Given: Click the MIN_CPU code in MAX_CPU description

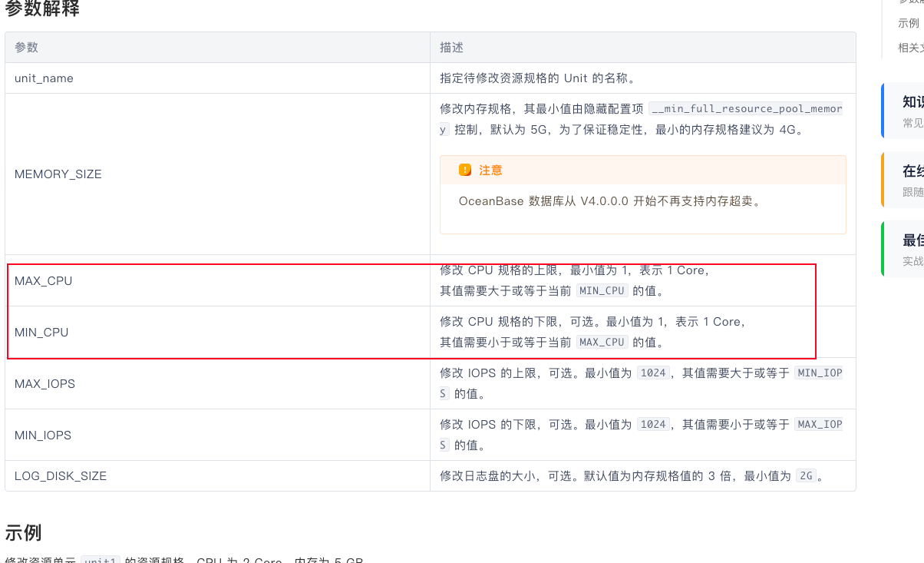Looking at the screenshot, I should point(602,291).
